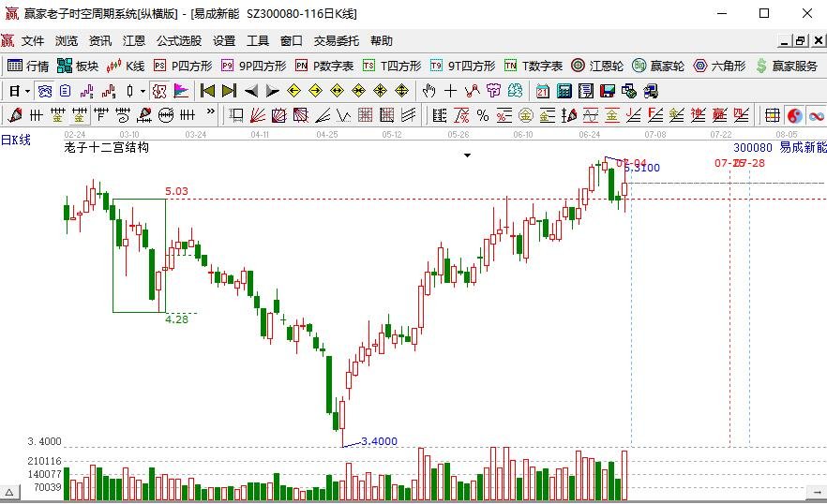Open the 工具 menu

click(258, 40)
